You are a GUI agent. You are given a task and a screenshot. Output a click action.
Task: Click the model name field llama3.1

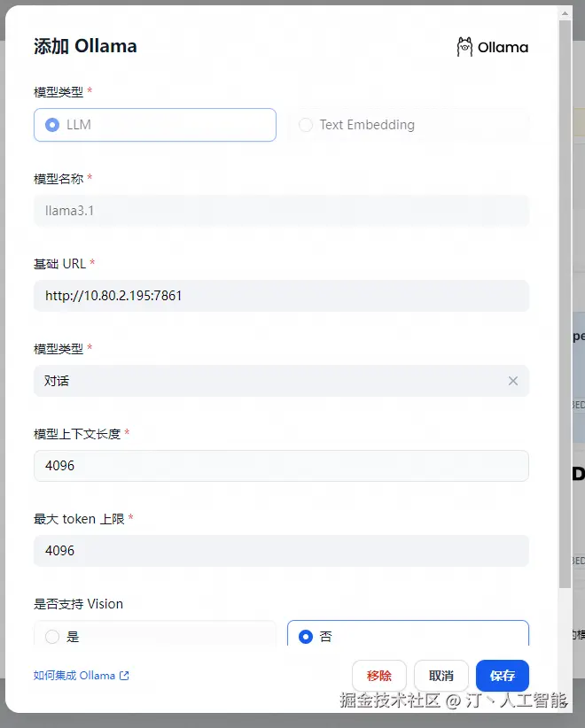[281, 211]
